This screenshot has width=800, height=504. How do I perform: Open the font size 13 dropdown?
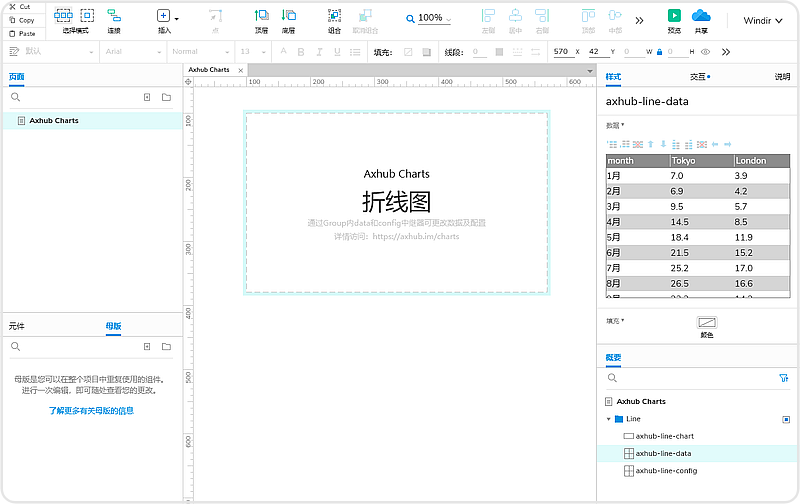click(253, 52)
